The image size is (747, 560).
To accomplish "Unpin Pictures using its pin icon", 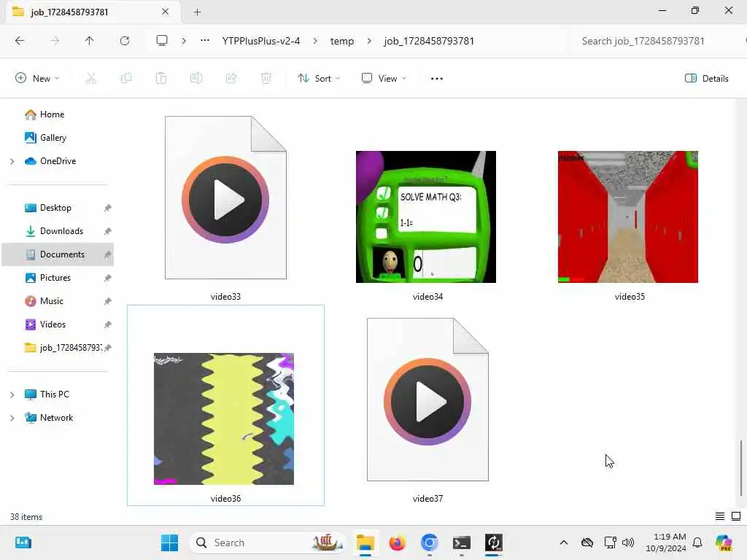I will click(108, 278).
